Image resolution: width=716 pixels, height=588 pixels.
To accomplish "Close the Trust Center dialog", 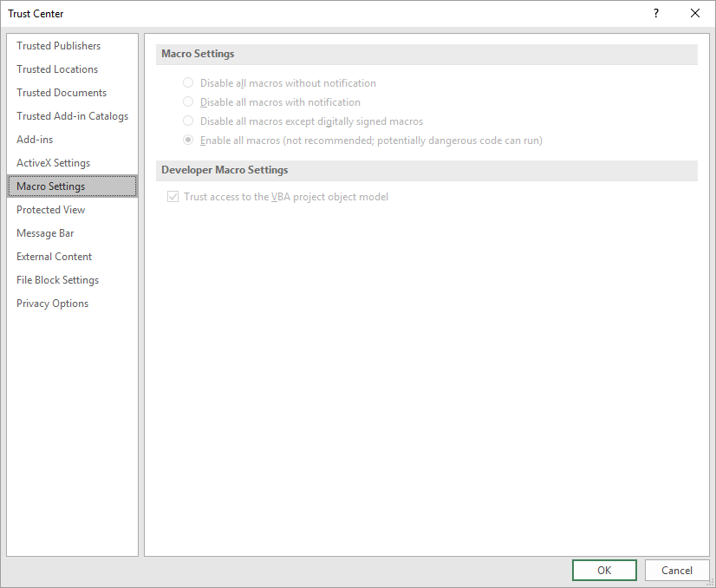I will [x=695, y=13].
